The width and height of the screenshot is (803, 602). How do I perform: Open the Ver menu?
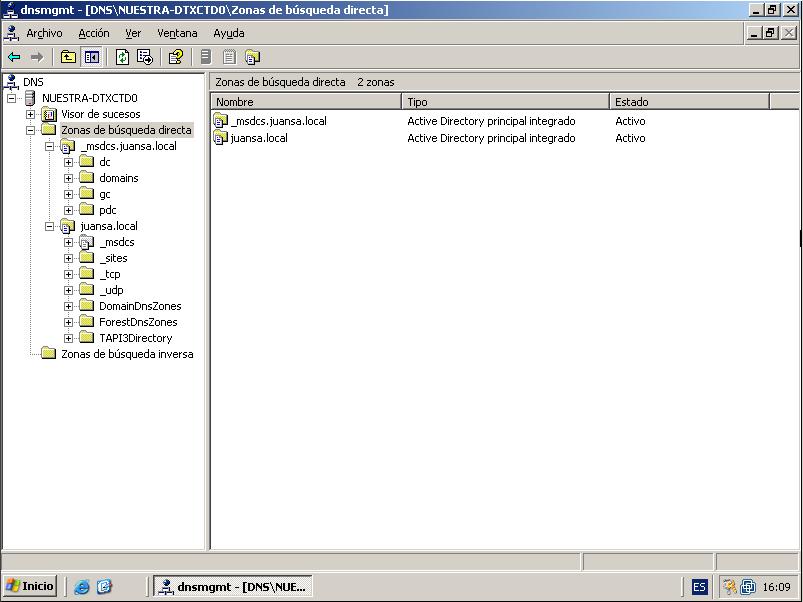coord(133,33)
